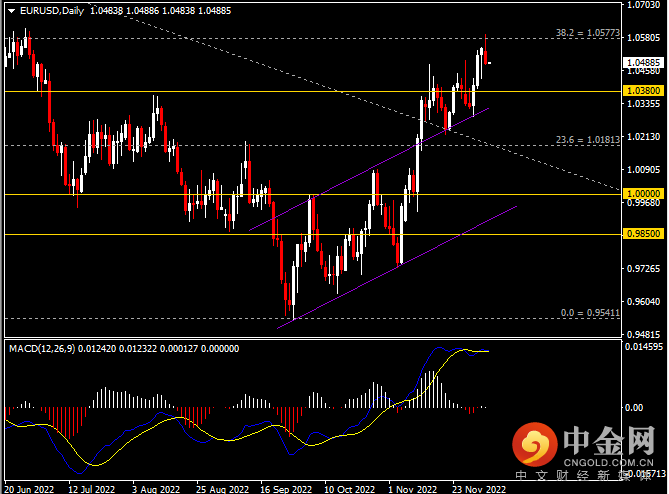Select the yellow 0.98500 price level label
The width and height of the screenshot is (669, 494).
(644, 235)
